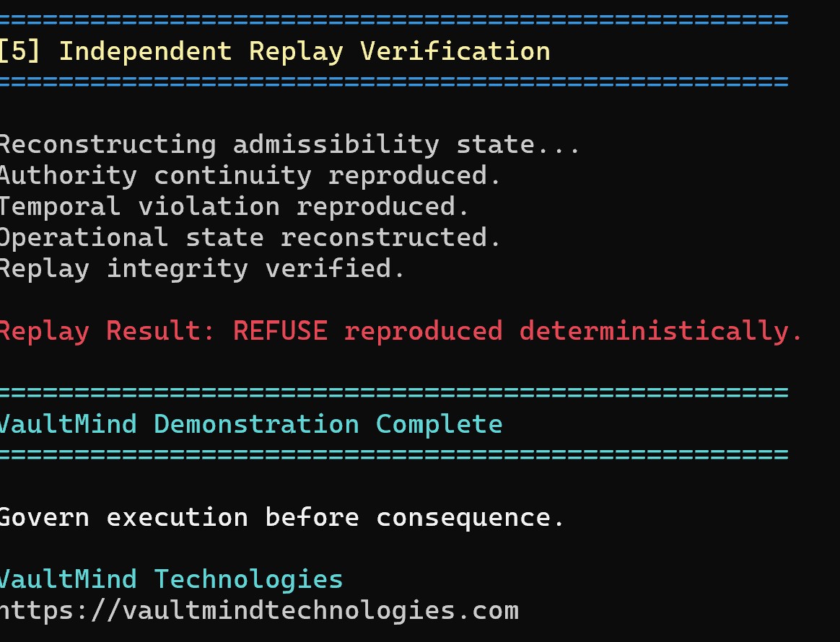This screenshot has width=840, height=642.
Task: Click 'Govern execution before consequence.' text
Action: coord(281,517)
